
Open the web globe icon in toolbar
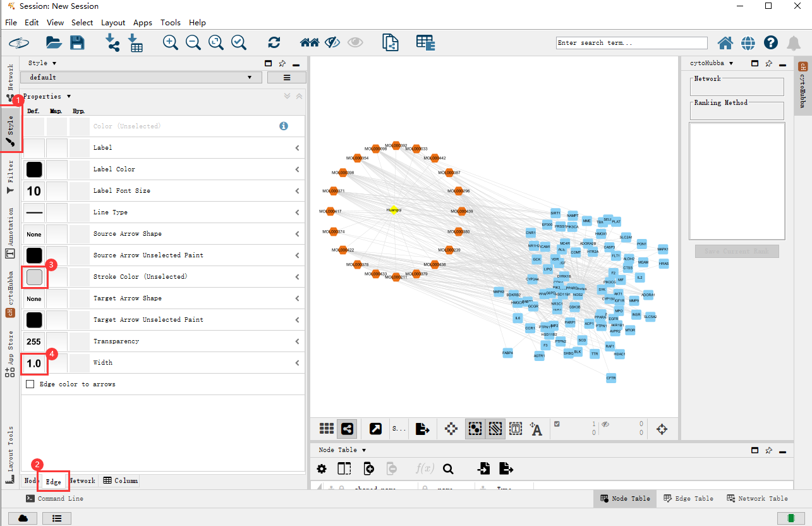tap(748, 42)
